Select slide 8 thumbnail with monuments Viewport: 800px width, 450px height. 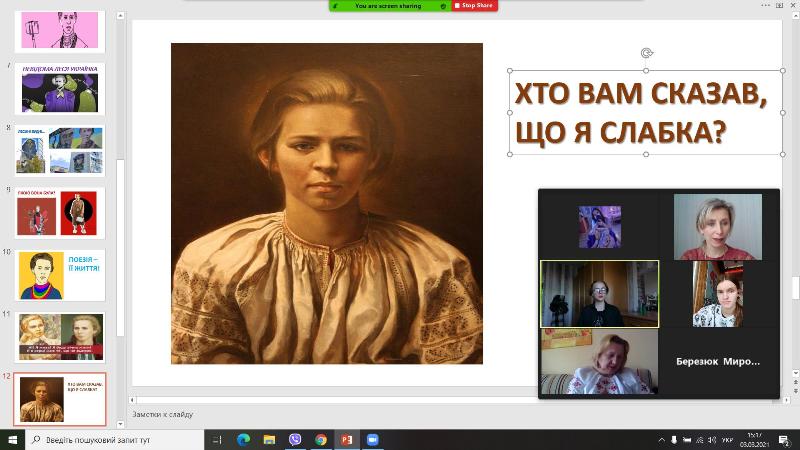(60, 151)
